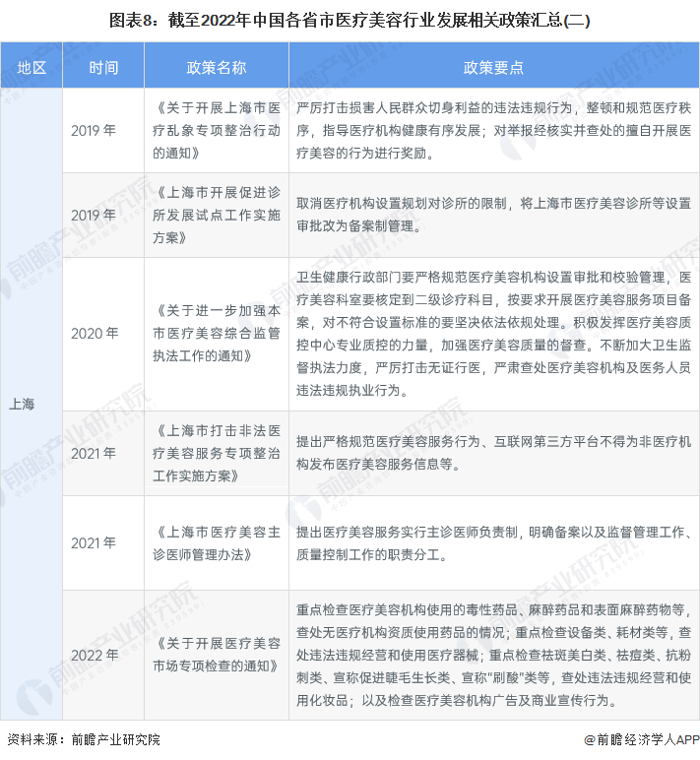
Task: Open 上海市医疗美容主诊医师管理办法 policy name
Action: pyautogui.click(x=217, y=543)
